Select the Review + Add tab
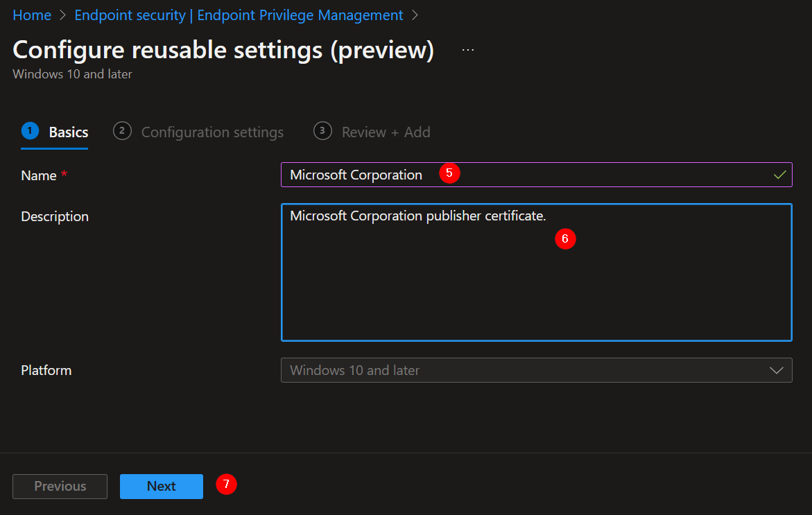 click(386, 132)
